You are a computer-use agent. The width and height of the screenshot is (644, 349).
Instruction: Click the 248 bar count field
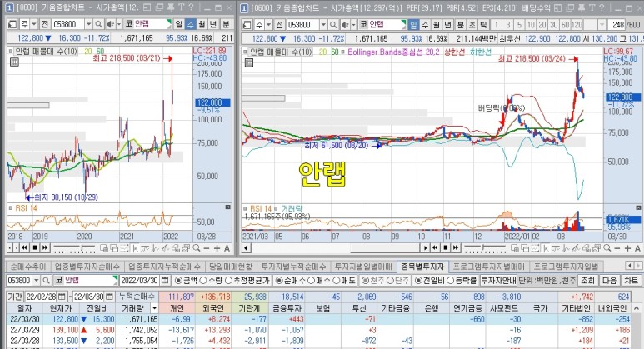tap(617, 25)
